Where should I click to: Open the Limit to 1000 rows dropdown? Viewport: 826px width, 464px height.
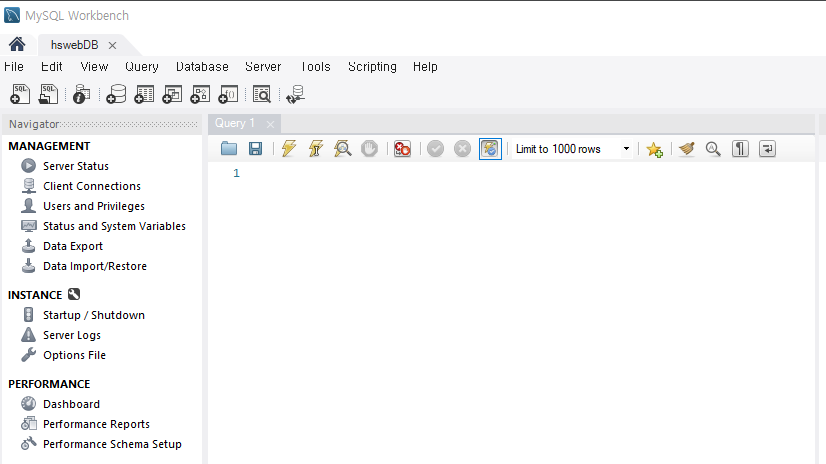[x=572, y=149]
